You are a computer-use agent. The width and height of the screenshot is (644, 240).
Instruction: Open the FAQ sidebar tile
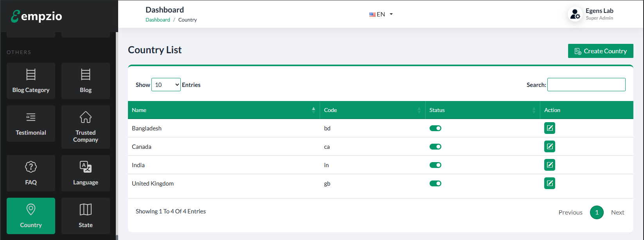(31, 173)
